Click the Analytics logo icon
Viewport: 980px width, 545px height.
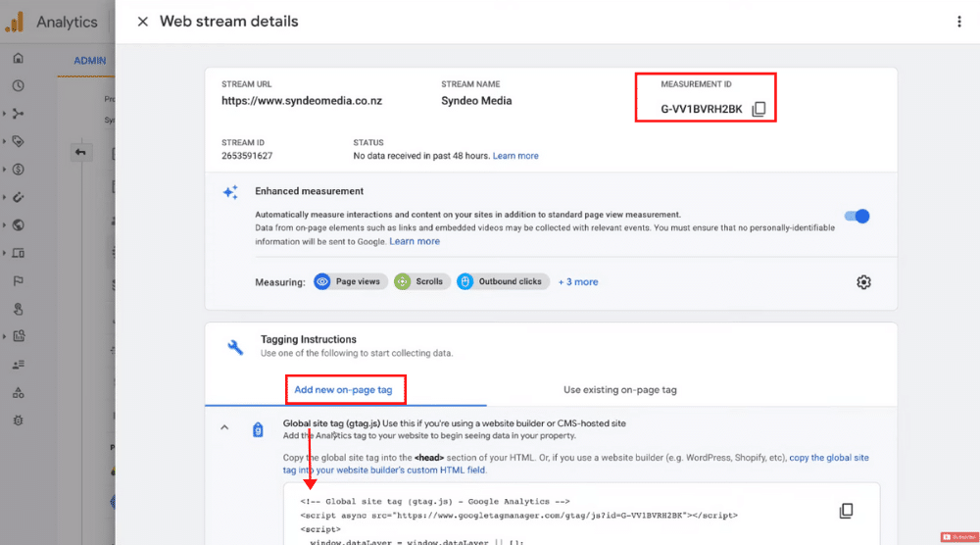[15, 22]
